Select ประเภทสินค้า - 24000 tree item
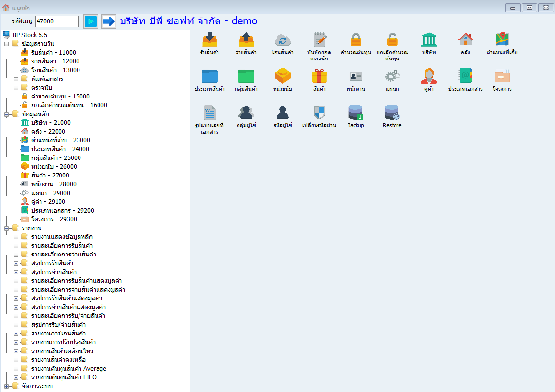This screenshot has width=555, height=392. pyautogui.click(x=60, y=149)
